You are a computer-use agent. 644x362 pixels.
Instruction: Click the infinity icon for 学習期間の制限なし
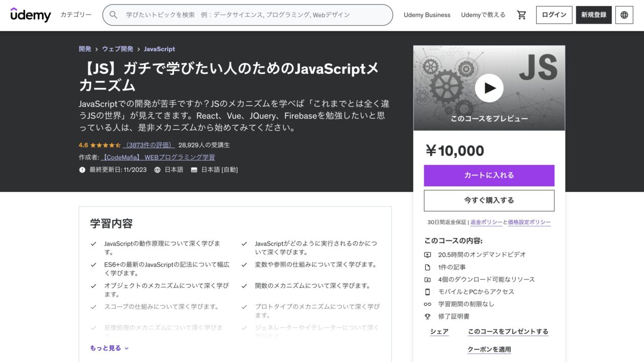[427, 304]
